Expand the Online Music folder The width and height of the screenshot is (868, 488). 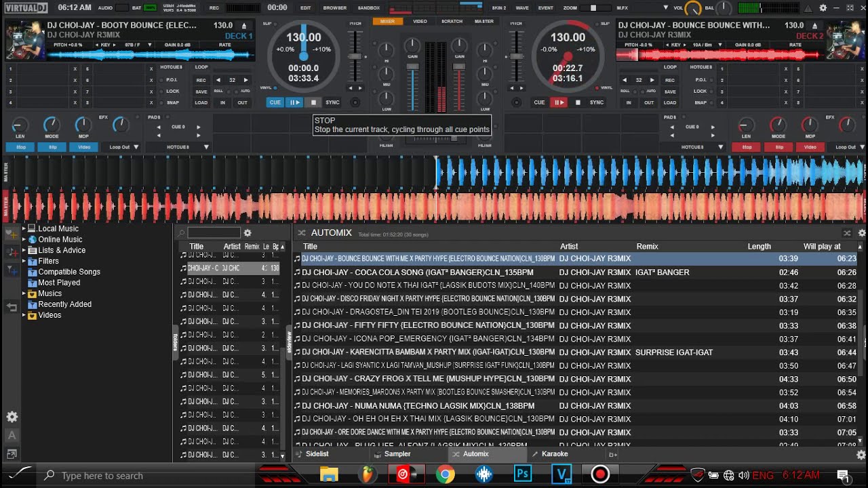[24, 239]
